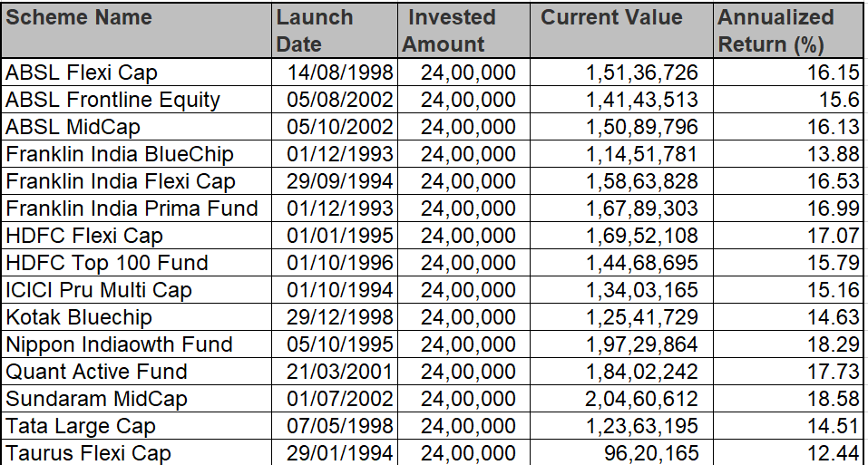
Task: Select Franklin India Prima Fund cell
Action: pyautogui.click(x=136, y=208)
